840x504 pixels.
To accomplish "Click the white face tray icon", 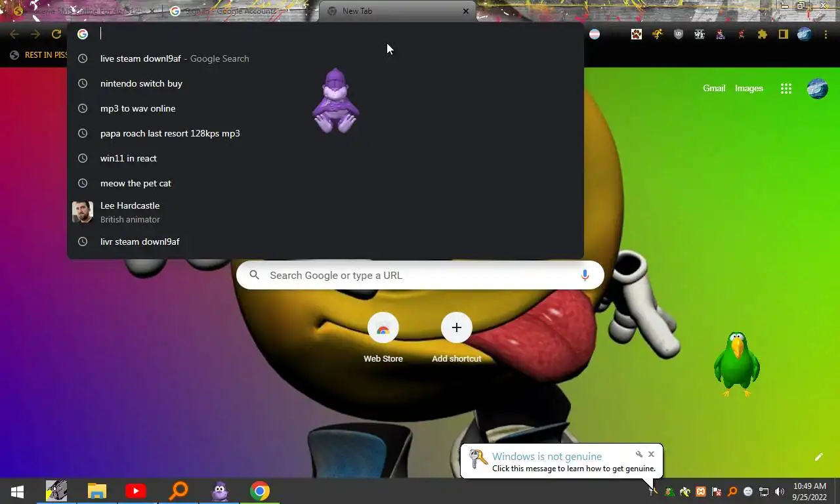I will coord(748,492).
